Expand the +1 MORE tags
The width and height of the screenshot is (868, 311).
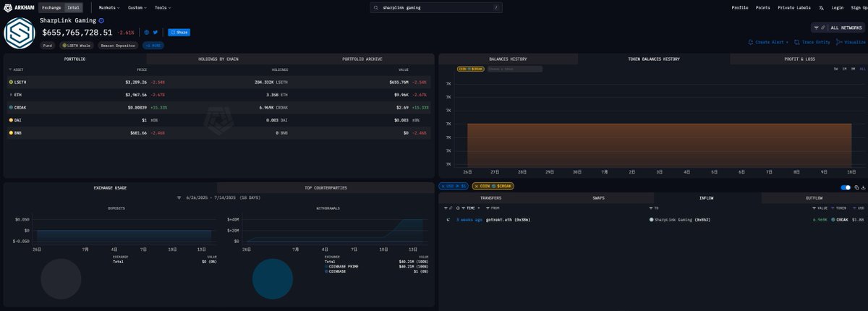click(153, 45)
